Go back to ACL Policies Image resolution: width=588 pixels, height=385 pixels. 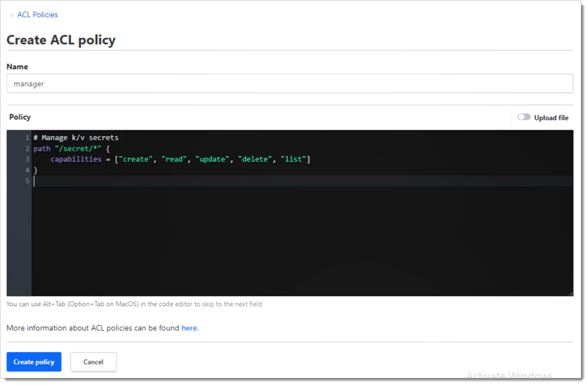point(37,15)
